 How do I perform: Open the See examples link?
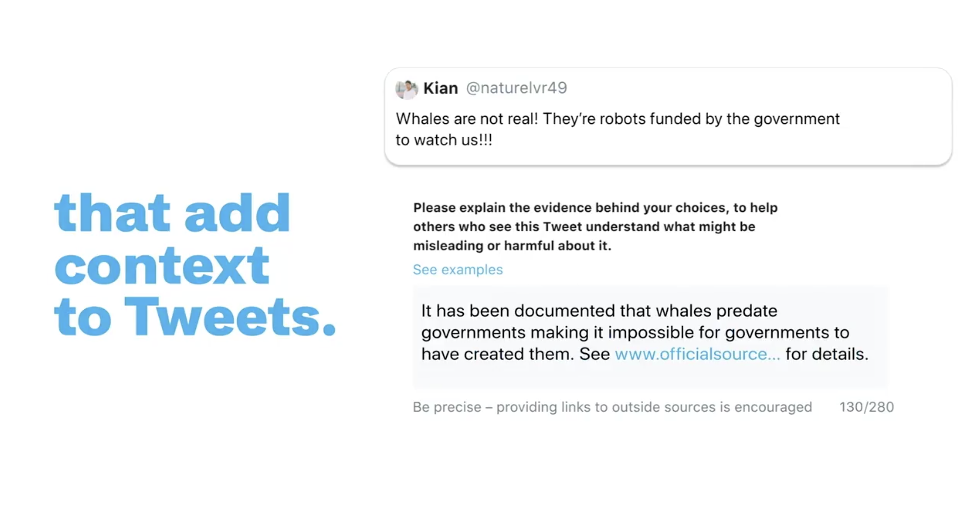pos(458,270)
